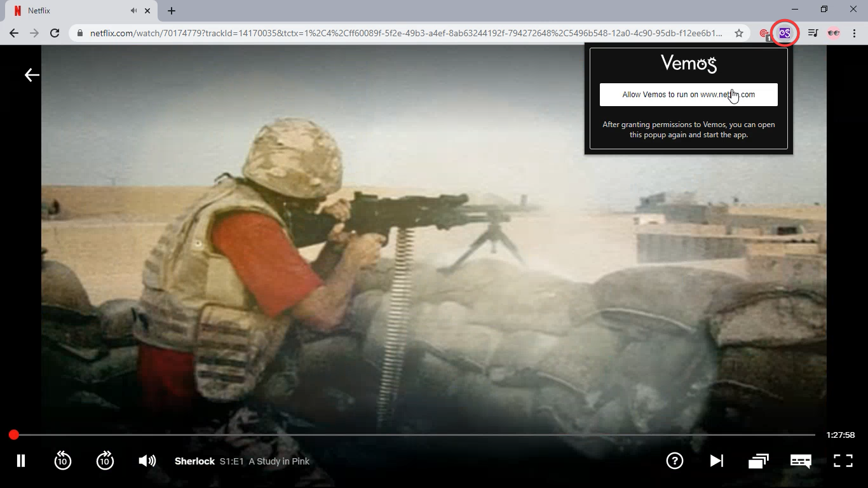Reload the Netflix page

coord(55,33)
